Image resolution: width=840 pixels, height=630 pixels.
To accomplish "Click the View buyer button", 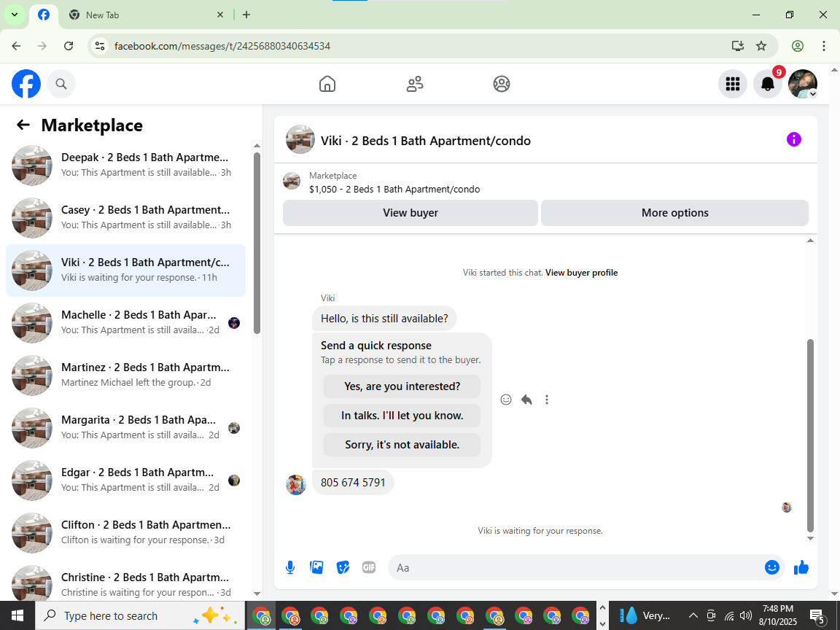I will [411, 213].
